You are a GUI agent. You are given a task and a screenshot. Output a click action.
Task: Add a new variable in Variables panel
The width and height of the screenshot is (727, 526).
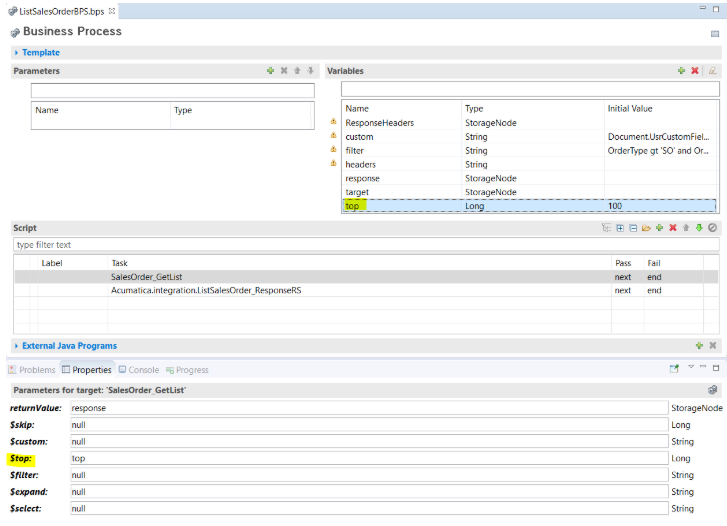click(x=681, y=71)
